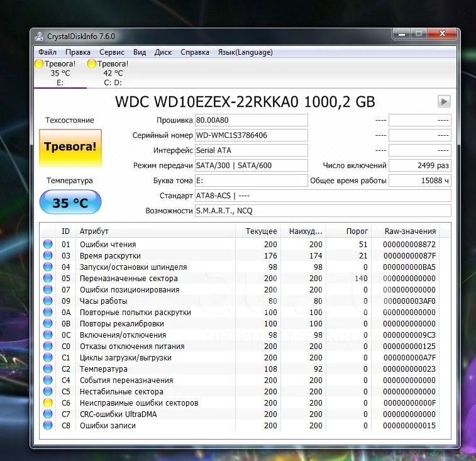This screenshot has width=476, height=461.
Task: Go to next disk with arrow button
Action: tap(444, 101)
